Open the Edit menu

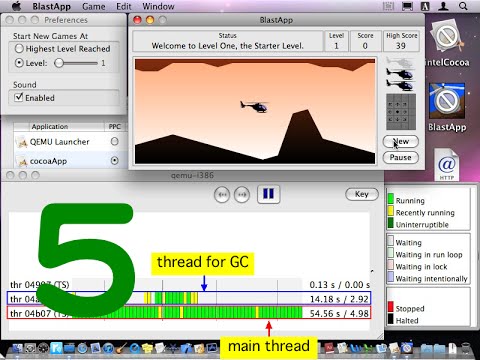[123, 6]
